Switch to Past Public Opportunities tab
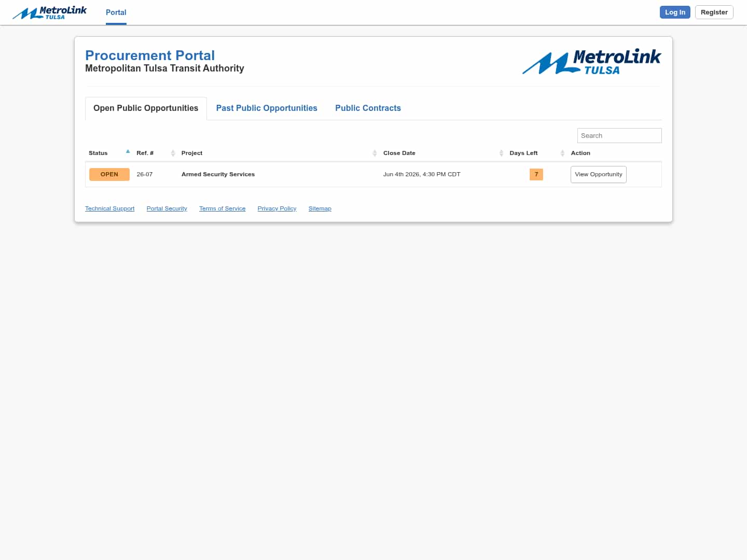 point(267,108)
